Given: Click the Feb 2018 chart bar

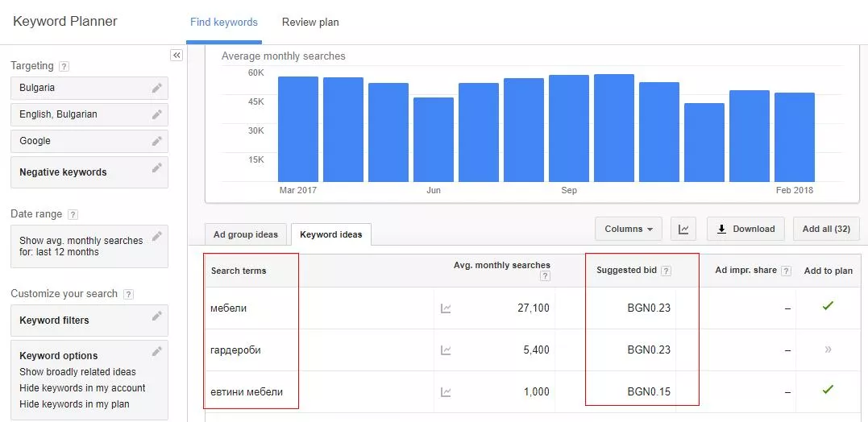Looking at the screenshot, I should (795, 137).
